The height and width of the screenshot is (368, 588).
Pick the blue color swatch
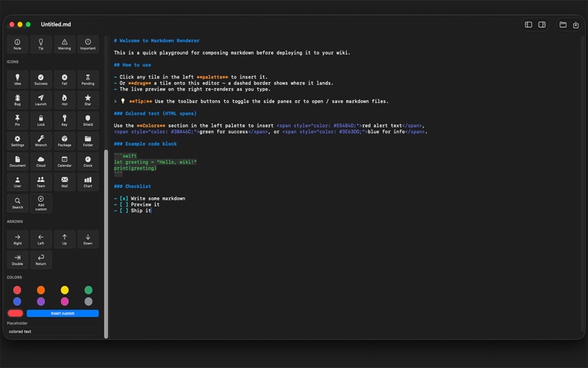click(17, 301)
